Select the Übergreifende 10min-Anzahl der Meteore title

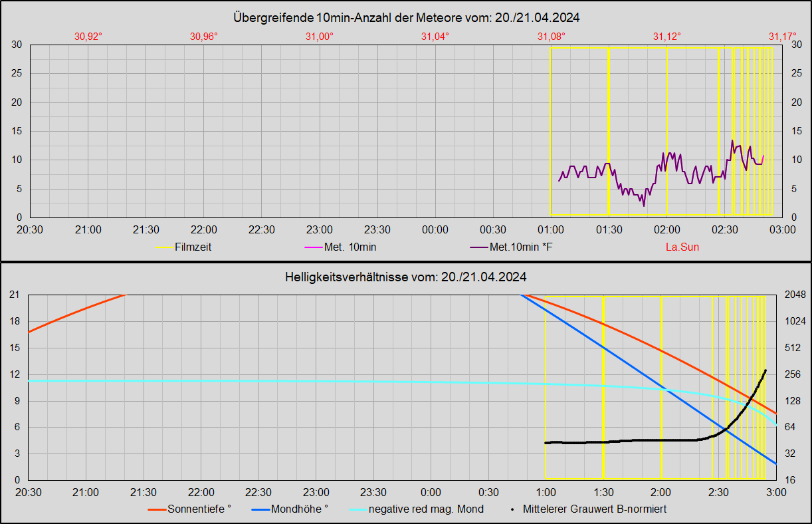[406, 17]
